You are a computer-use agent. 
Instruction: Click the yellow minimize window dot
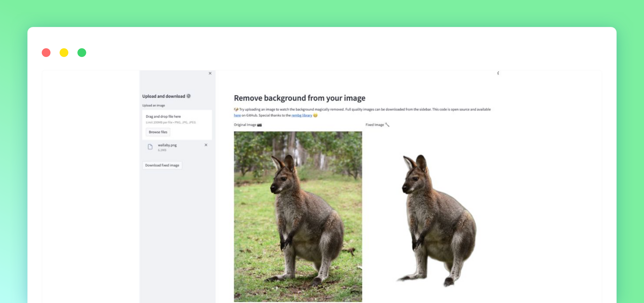click(x=64, y=52)
